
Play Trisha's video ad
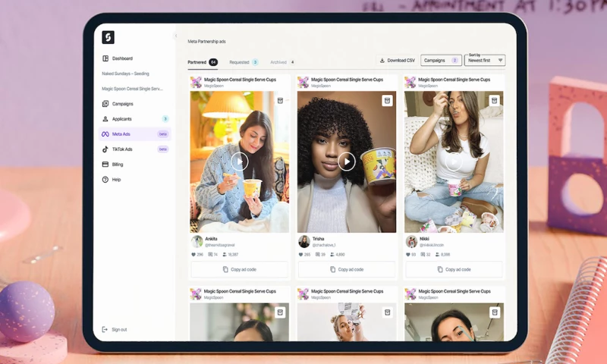click(347, 161)
